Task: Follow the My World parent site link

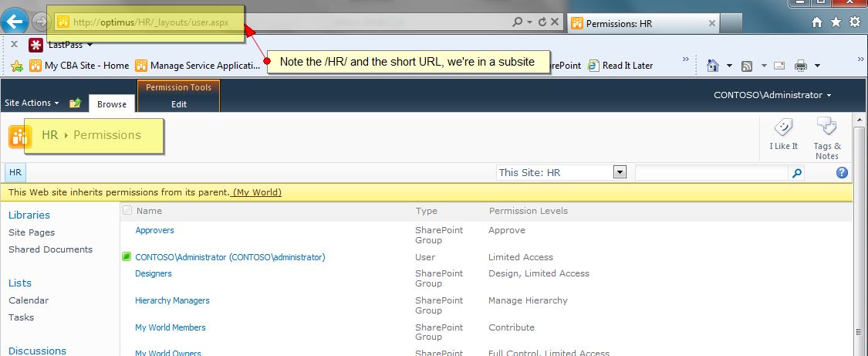Action: (257, 192)
